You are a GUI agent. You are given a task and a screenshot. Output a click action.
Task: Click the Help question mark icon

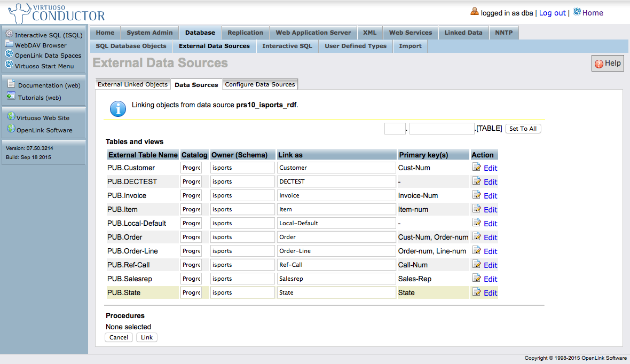[x=598, y=64]
